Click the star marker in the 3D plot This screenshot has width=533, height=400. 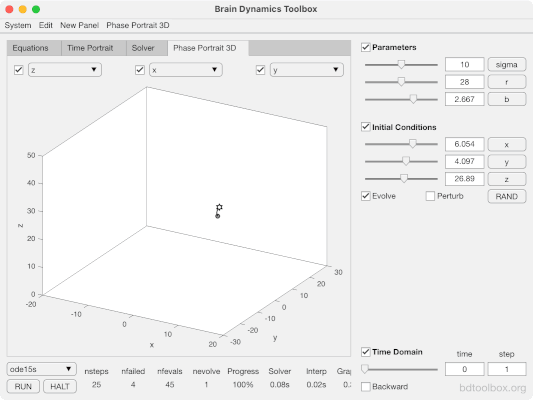click(219, 207)
